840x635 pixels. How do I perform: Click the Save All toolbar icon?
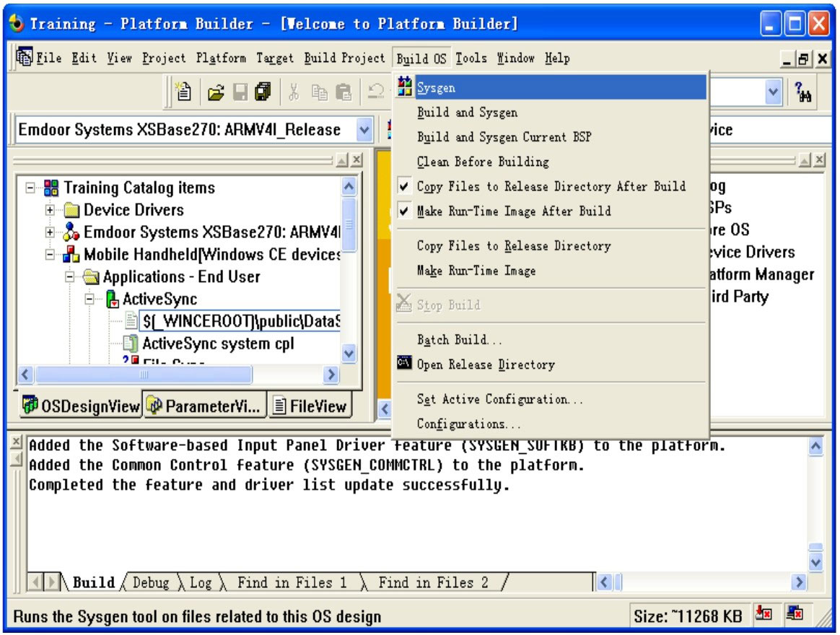(263, 92)
